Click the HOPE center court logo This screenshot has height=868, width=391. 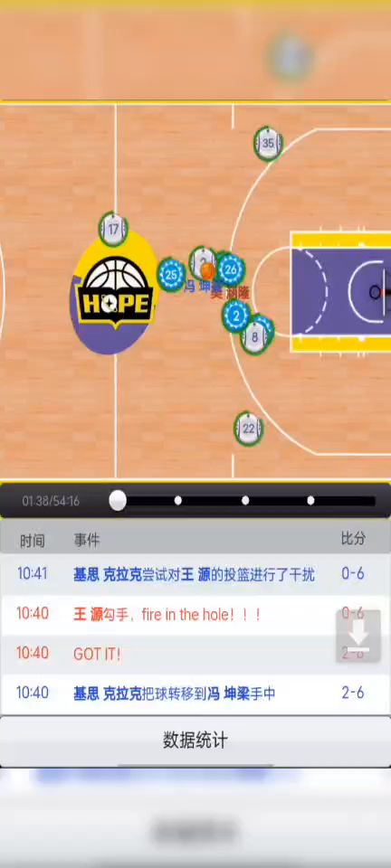(x=115, y=292)
